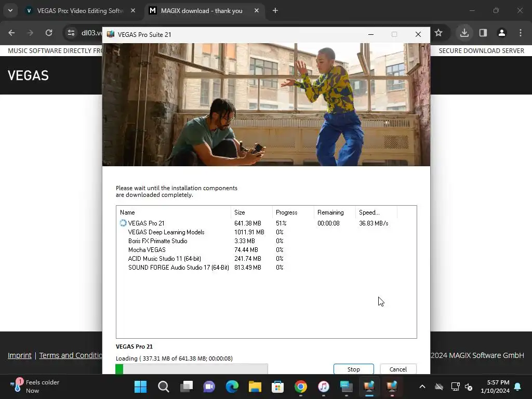Click the Progress column header

coord(293,212)
